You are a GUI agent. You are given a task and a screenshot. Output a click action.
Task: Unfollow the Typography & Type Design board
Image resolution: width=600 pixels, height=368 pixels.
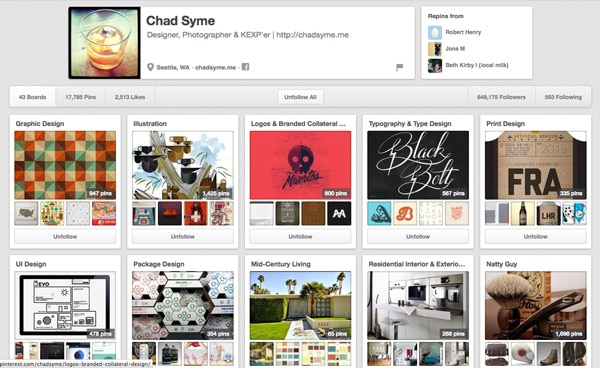pyautogui.click(x=418, y=236)
